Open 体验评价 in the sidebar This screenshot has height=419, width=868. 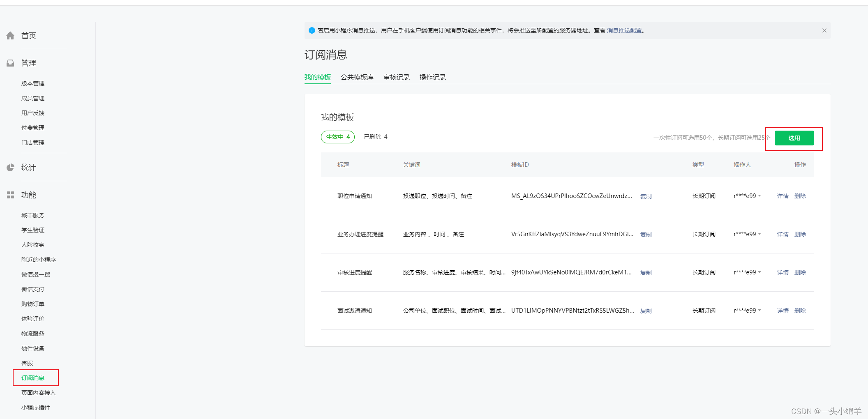click(x=33, y=319)
